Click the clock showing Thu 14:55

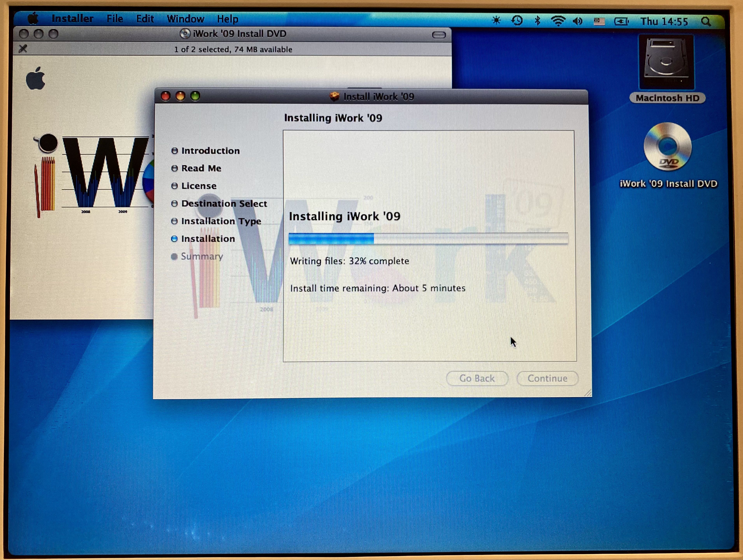tap(664, 22)
